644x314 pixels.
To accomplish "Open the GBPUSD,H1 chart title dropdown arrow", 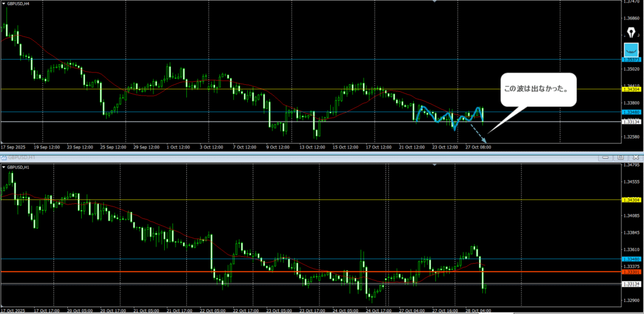I will 4,167.
